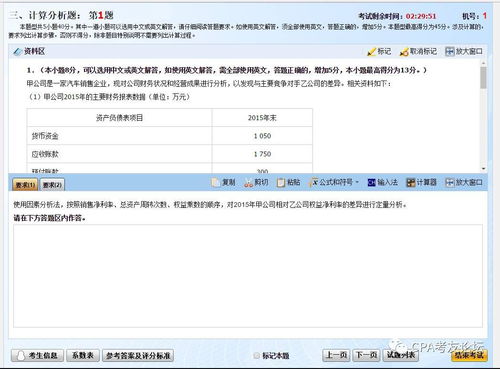Open the 试卷列表 list
Viewport: 500px width, 369px height.
[x=401, y=355]
